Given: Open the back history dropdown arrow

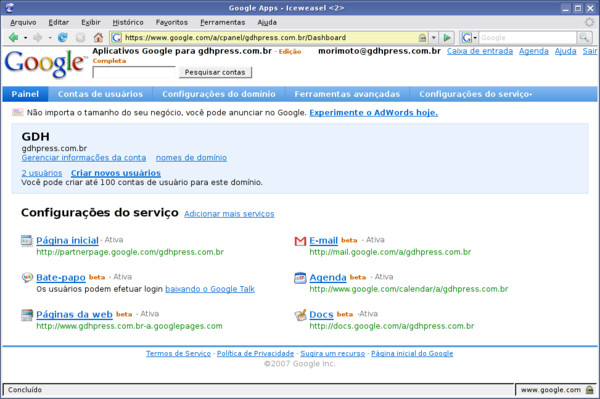Looking at the screenshot, I should tap(25, 38).
